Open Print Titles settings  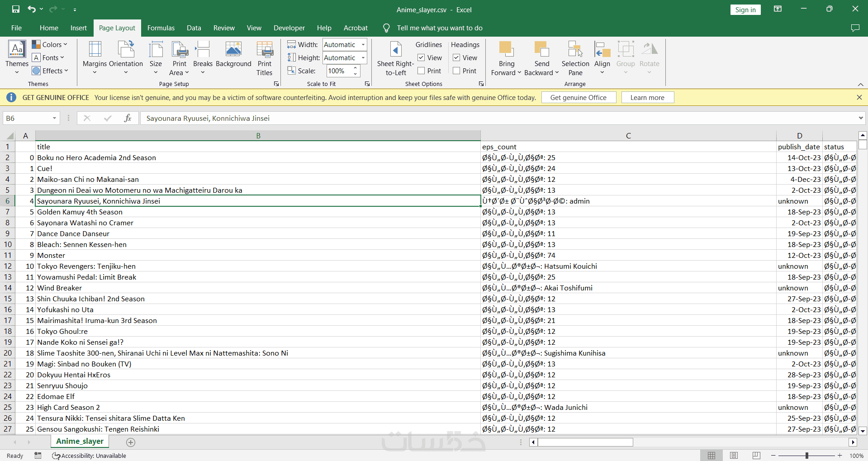[265, 58]
